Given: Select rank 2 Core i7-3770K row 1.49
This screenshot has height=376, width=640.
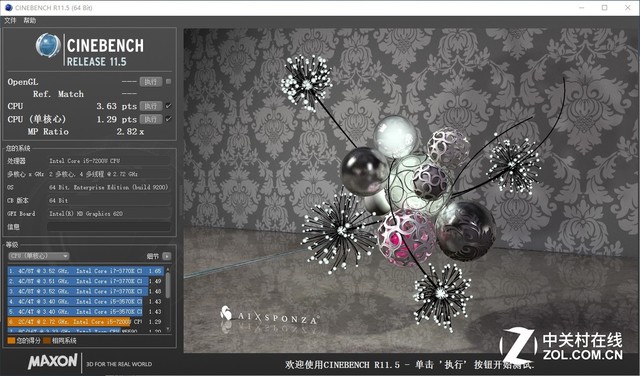Looking at the screenshot, I should [86, 281].
